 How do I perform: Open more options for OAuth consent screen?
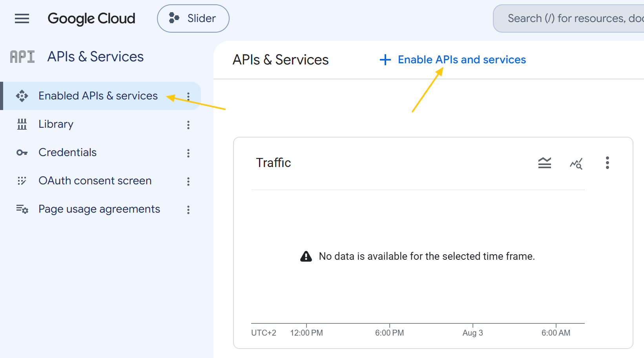point(188,182)
